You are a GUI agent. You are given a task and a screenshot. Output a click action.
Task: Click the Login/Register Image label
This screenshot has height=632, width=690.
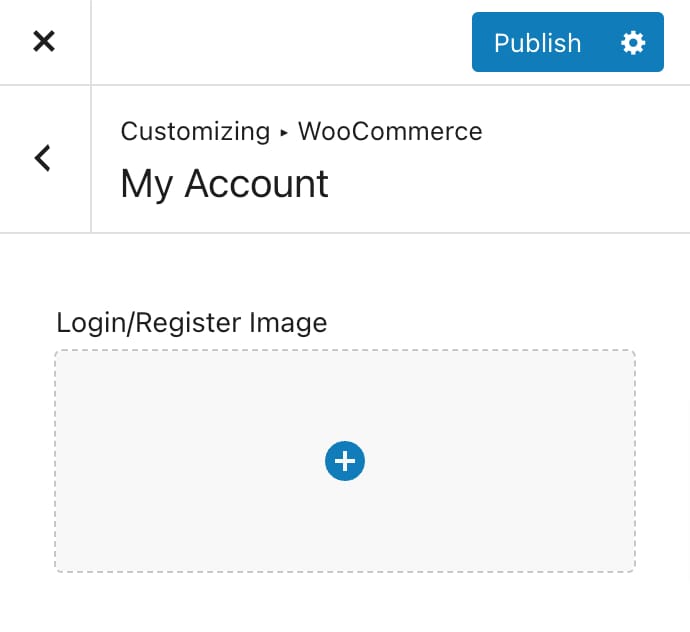point(192,323)
